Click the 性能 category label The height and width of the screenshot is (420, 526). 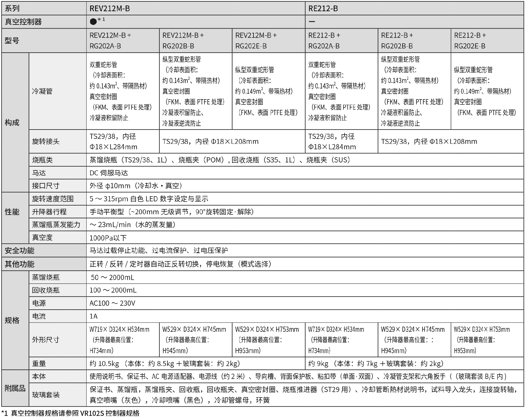pos(12,212)
